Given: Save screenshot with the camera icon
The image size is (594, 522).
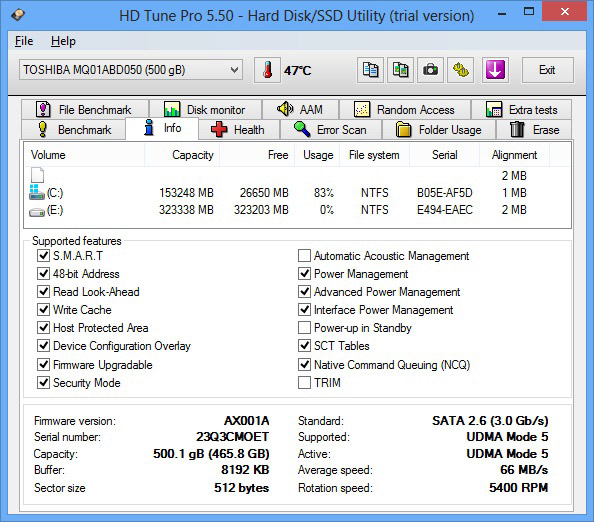Looking at the screenshot, I should click(430, 70).
